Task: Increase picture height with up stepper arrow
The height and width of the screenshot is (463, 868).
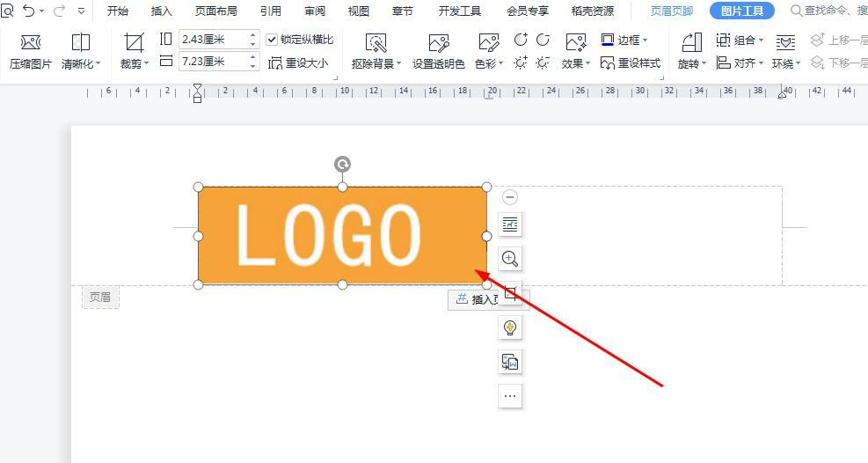Action: tap(253, 35)
